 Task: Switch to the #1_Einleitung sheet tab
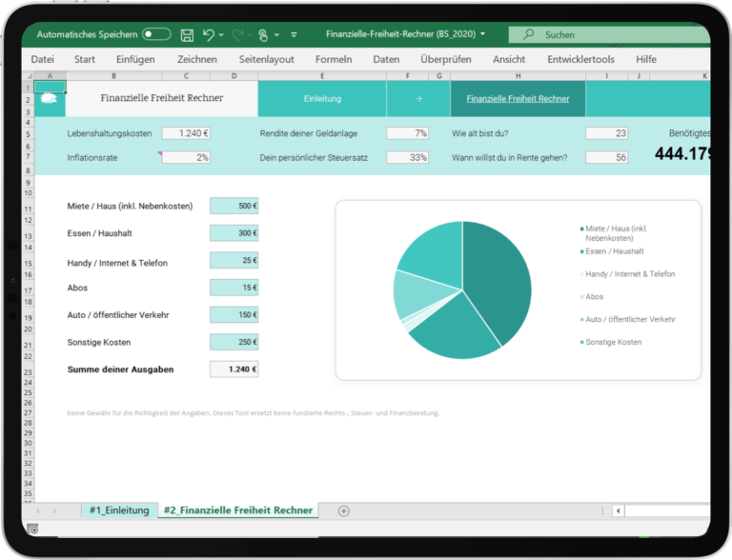[x=119, y=510]
